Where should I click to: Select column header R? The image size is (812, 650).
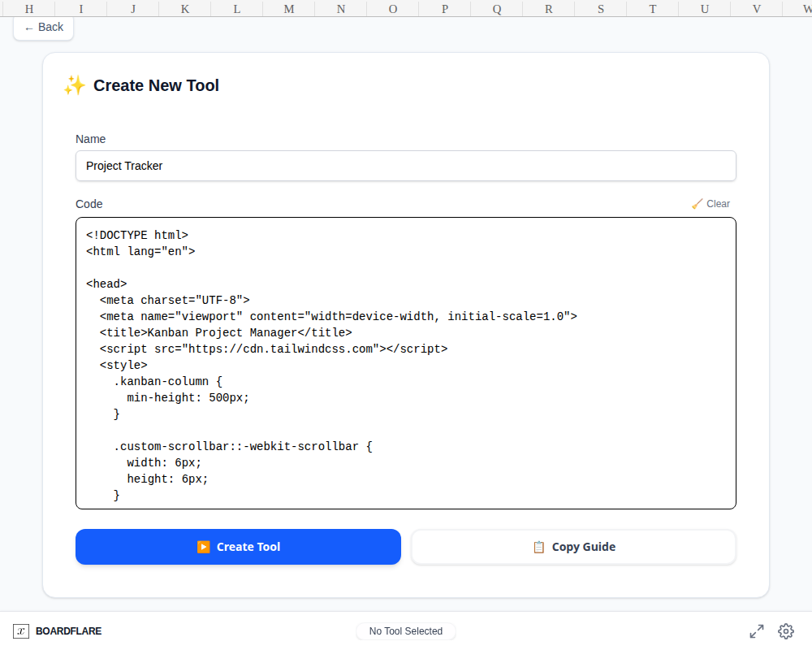coord(548,9)
